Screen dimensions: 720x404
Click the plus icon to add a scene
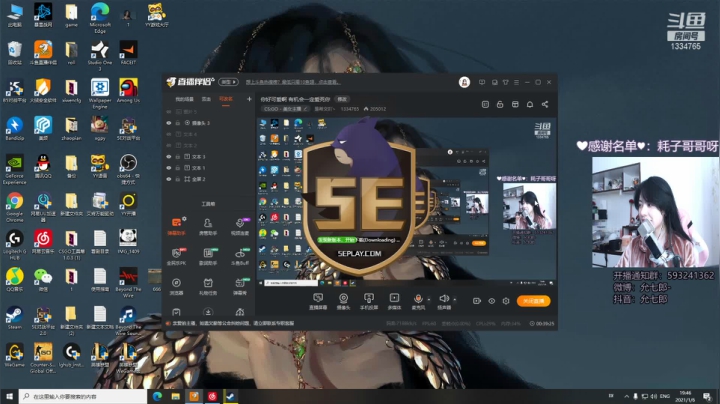pyautogui.click(x=249, y=99)
